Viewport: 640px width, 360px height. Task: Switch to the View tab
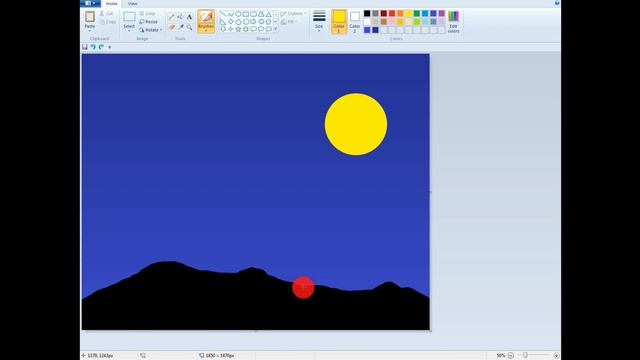point(133,4)
